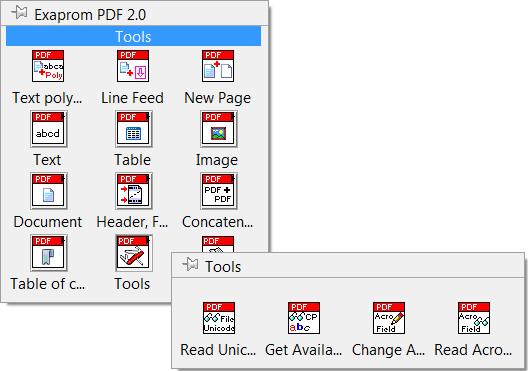Open the Header, Footer subpalette icon
Screen dimensions: 528x371
pos(134,191)
